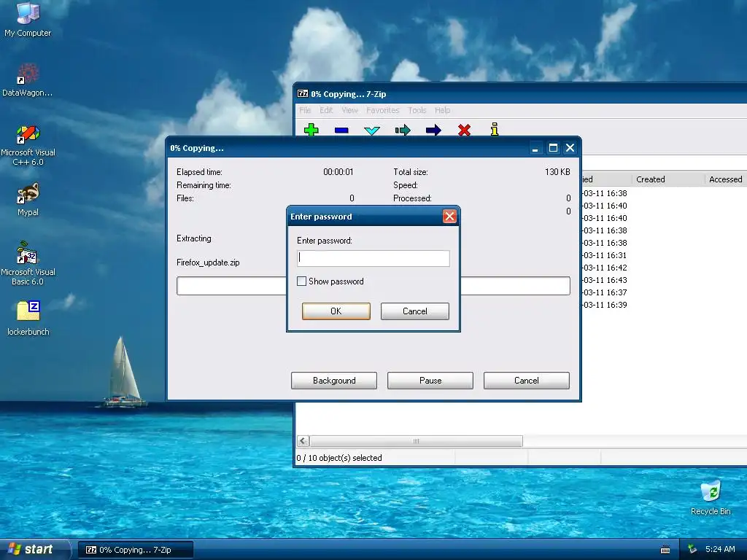747x560 pixels.
Task: Click the green arrow Copy icon in 7-Zip
Action: (x=403, y=130)
